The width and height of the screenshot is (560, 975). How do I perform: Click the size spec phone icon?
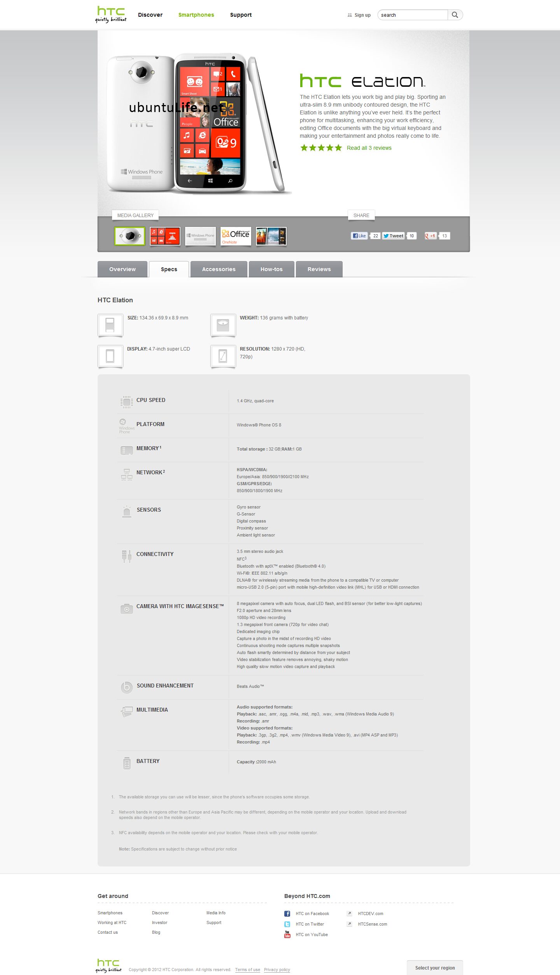[110, 325]
